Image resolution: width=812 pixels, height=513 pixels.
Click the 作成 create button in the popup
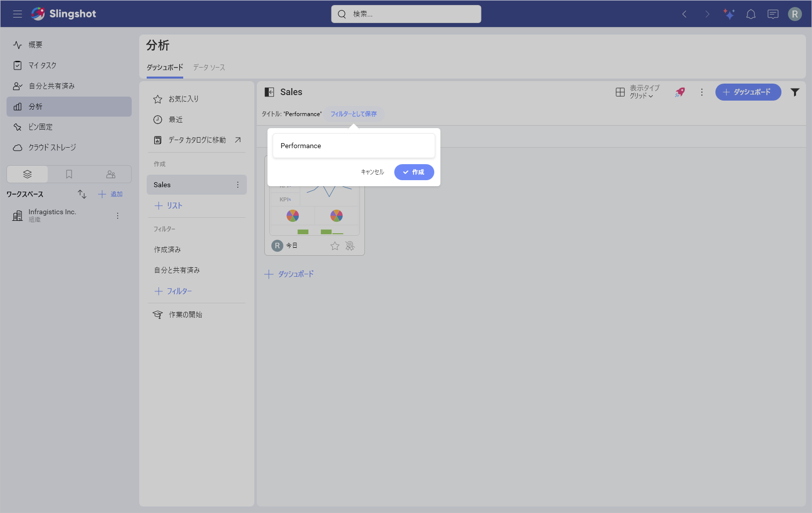pyautogui.click(x=414, y=172)
